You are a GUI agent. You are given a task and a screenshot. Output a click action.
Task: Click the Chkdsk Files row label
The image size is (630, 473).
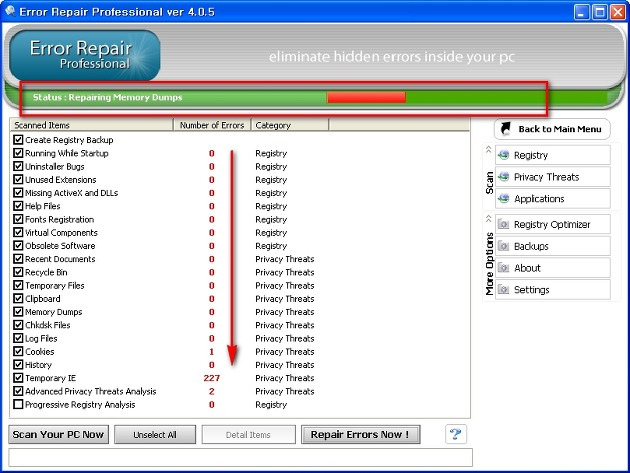(x=48, y=325)
